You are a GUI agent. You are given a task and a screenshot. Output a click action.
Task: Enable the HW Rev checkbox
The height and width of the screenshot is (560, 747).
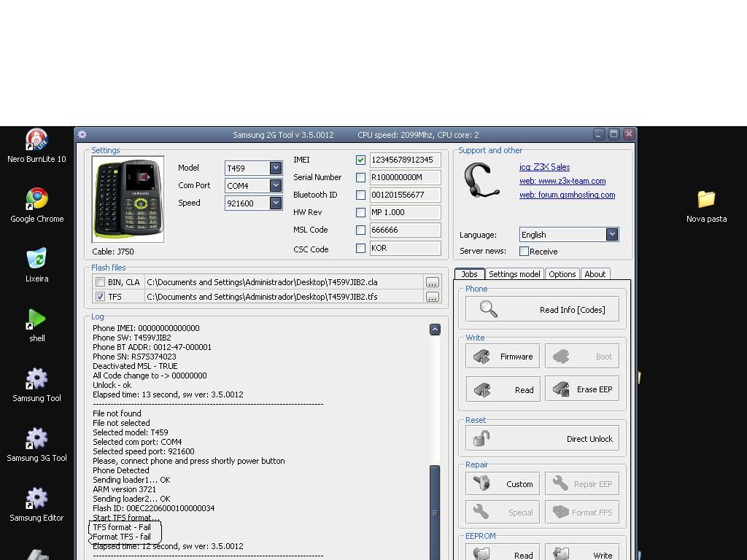(x=360, y=212)
